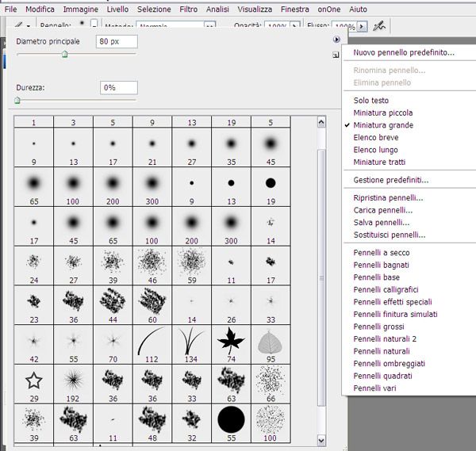Switch view to Elenco lungo
The width and height of the screenshot is (476, 451).
375,150
